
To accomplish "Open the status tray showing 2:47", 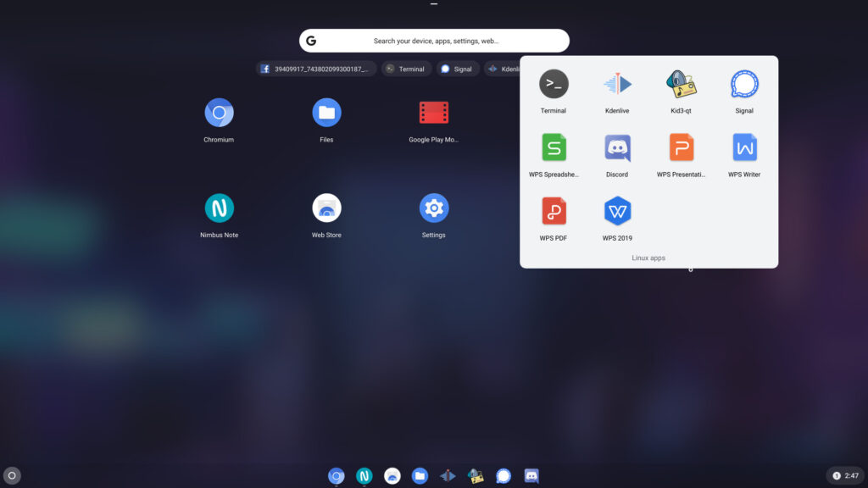I will (846, 476).
